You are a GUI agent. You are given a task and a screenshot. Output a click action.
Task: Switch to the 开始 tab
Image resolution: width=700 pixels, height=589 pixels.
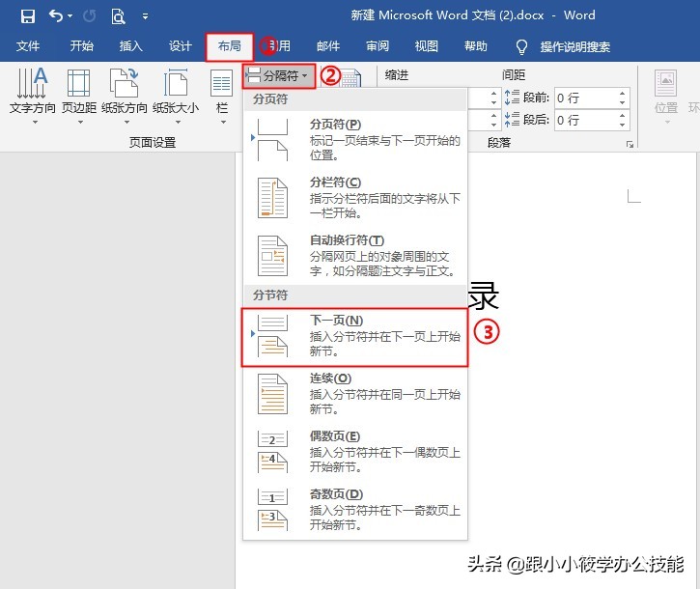82,46
